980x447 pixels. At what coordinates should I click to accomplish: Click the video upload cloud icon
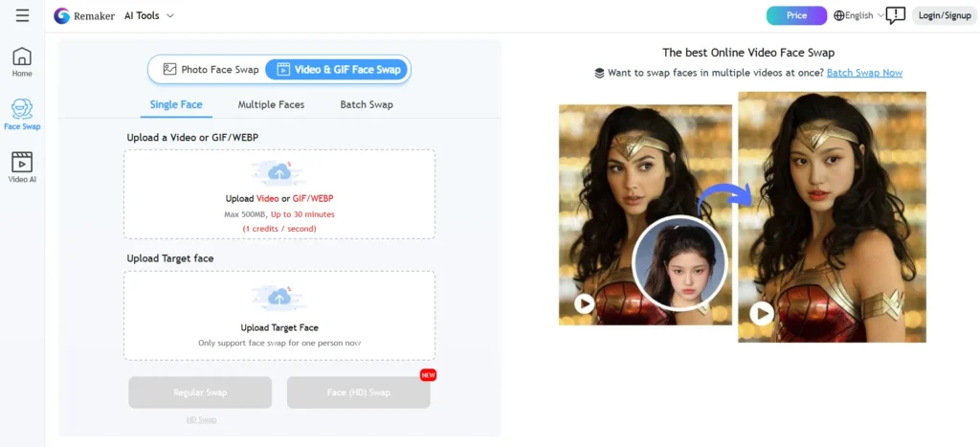point(280,173)
